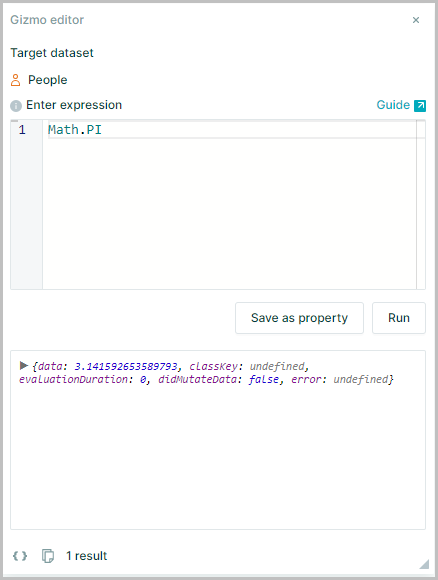
Task: Click the resize handle at panel corner
Action: pos(424,564)
